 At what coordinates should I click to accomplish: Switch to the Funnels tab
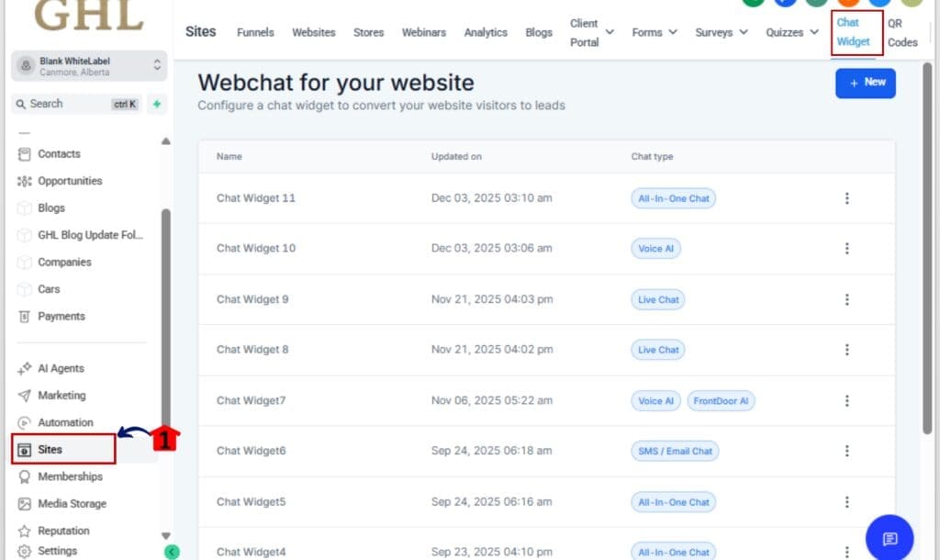click(254, 32)
